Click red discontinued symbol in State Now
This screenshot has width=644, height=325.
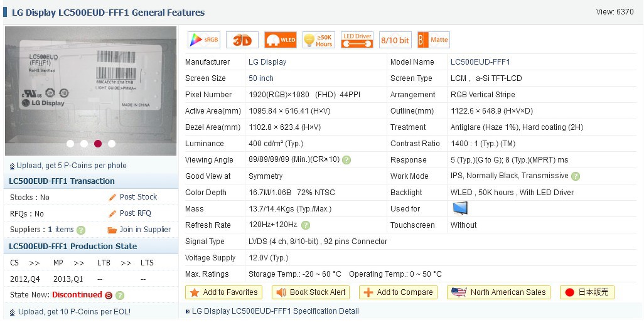coord(109,296)
